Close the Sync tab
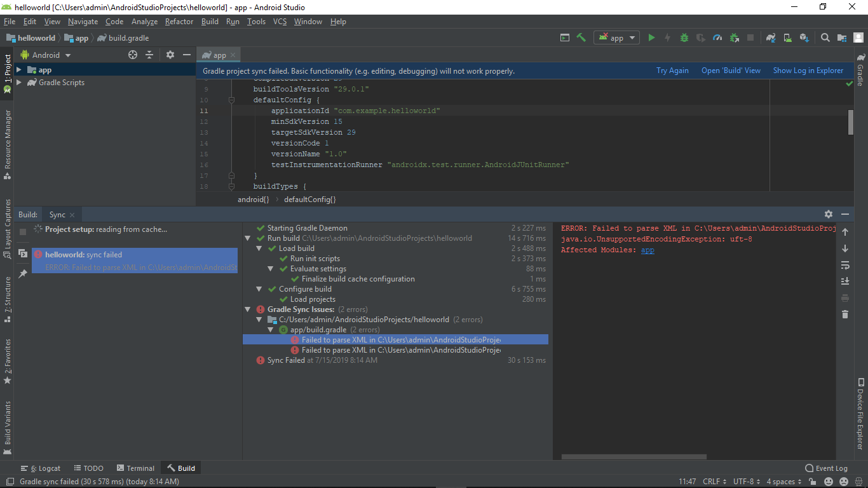 (x=72, y=215)
